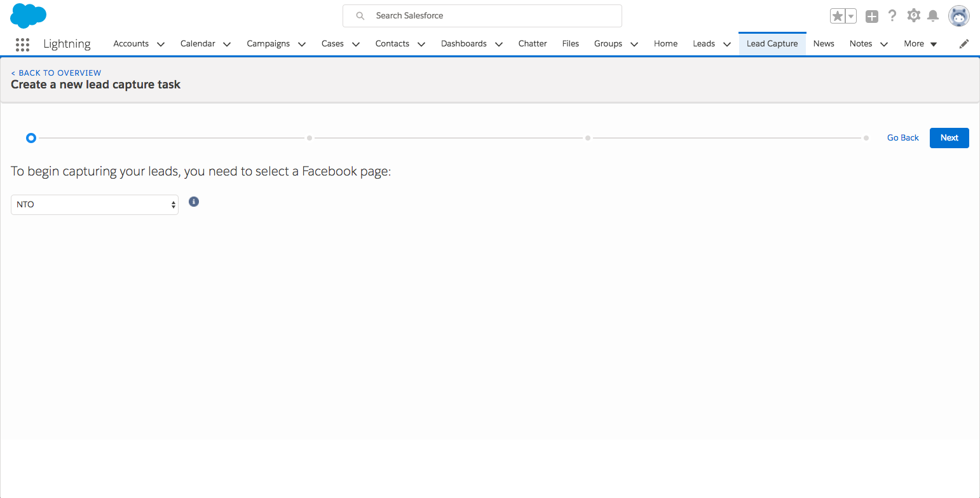Open the user profile avatar

tap(958, 16)
